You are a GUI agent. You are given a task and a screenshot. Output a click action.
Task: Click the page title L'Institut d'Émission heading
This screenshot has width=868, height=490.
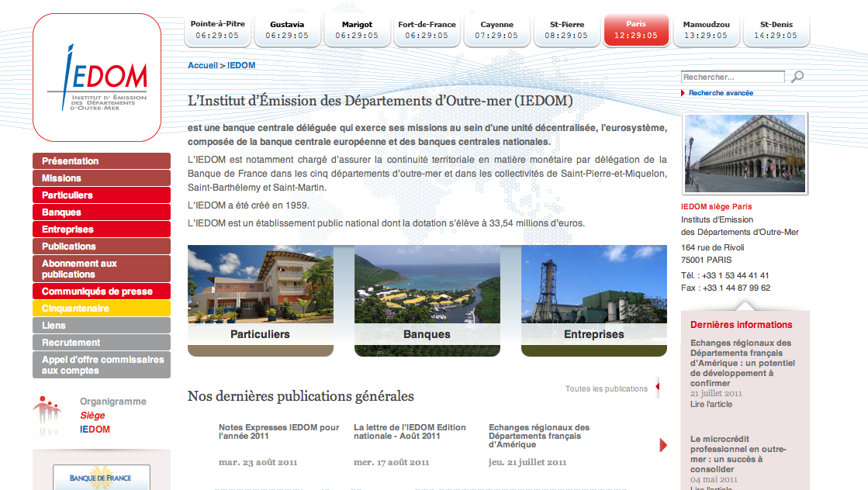coord(380,101)
